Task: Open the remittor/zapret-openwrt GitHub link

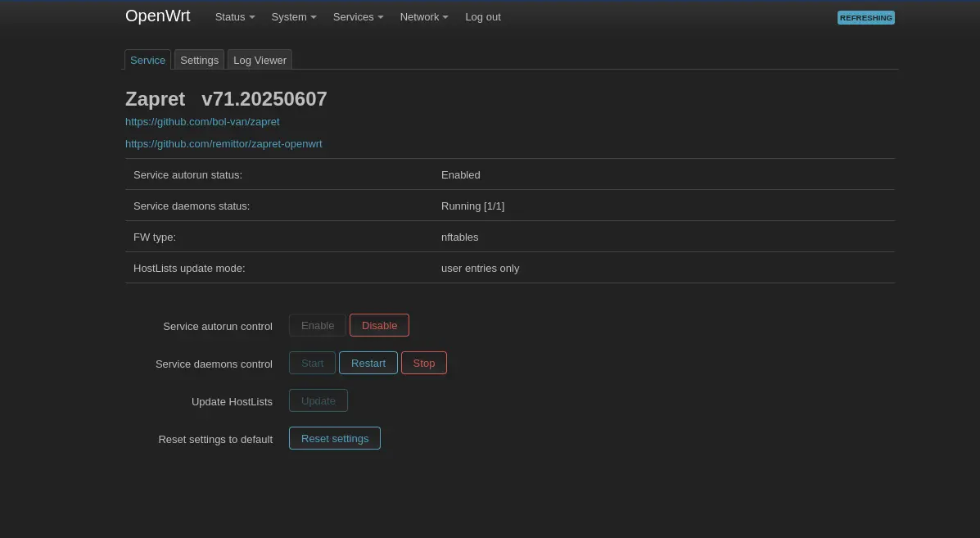Action: coord(224,144)
